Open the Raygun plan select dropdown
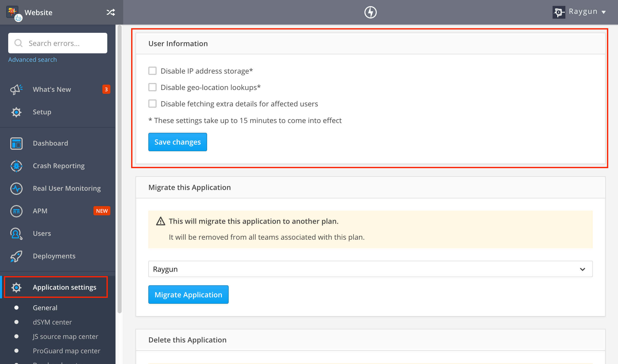This screenshot has width=618, height=364. [x=370, y=269]
